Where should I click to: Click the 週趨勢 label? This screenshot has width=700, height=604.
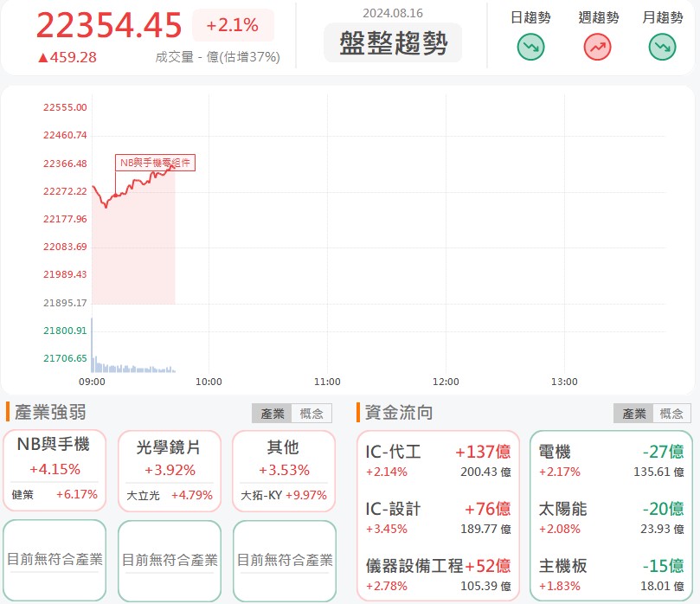(x=598, y=17)
